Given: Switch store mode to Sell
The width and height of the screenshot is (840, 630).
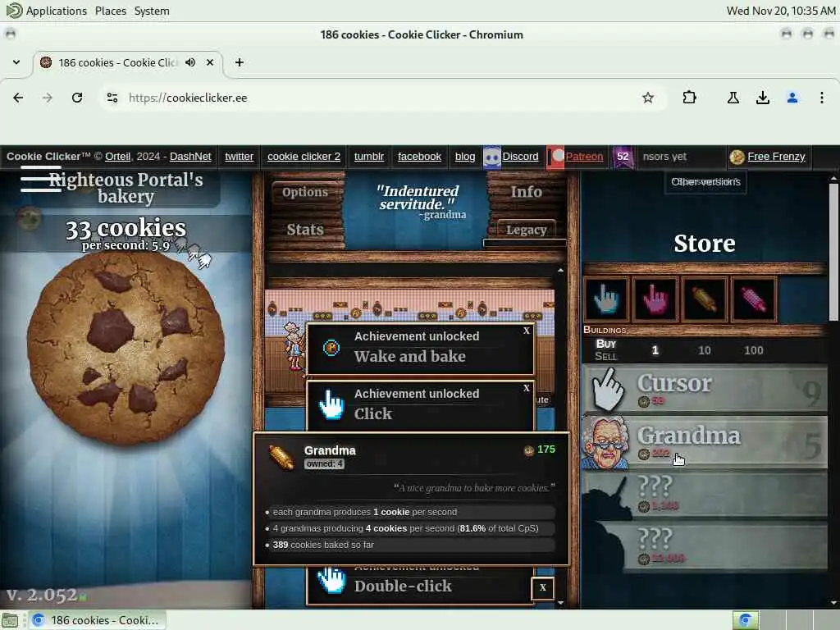Looking at the screenshot, I should tap(606, 357).
